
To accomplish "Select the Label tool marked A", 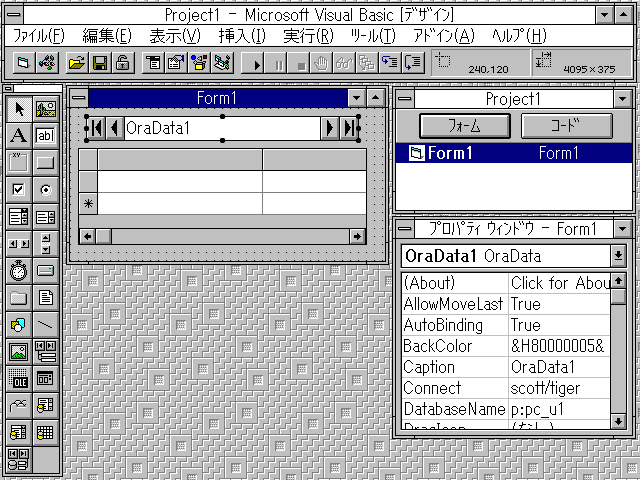I will [19, 136].
